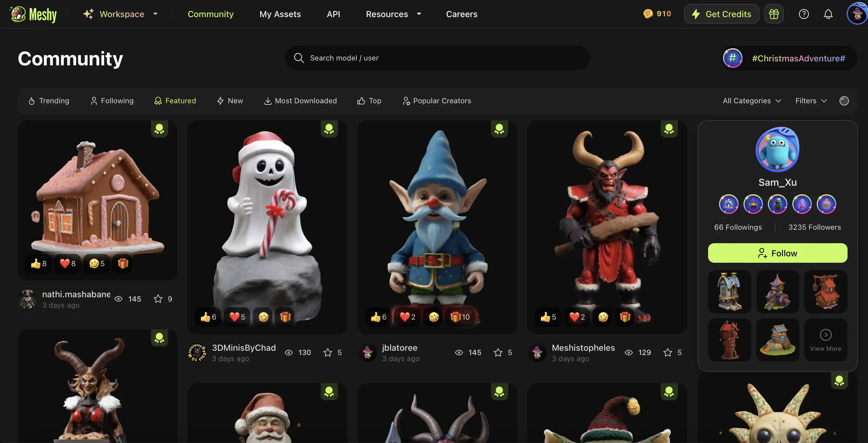Open the Meshy logo home link
The image size is (868, 443).
click(x=33, y=14)
